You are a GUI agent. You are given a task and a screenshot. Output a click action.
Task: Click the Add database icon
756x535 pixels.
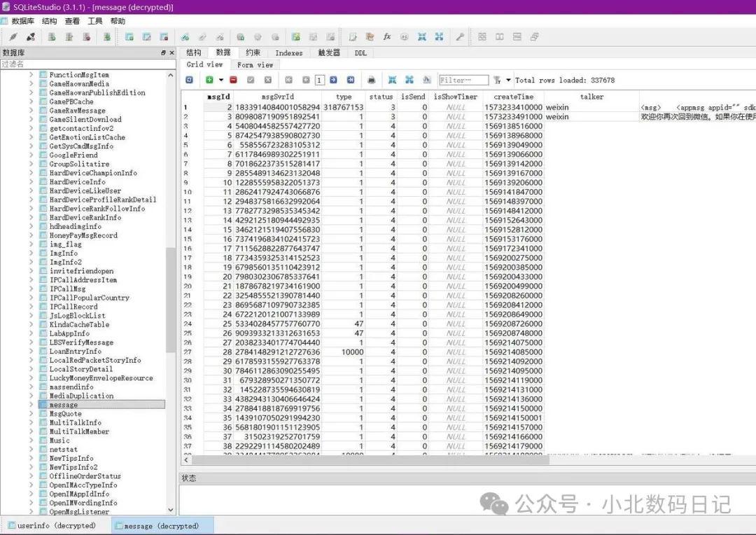point(52,36)
